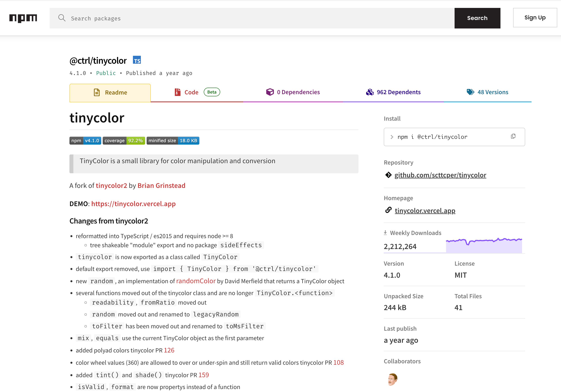This screenshot has height=392, width=561.
Task: Click the git repository diamond icon
Action: point(388,175)
